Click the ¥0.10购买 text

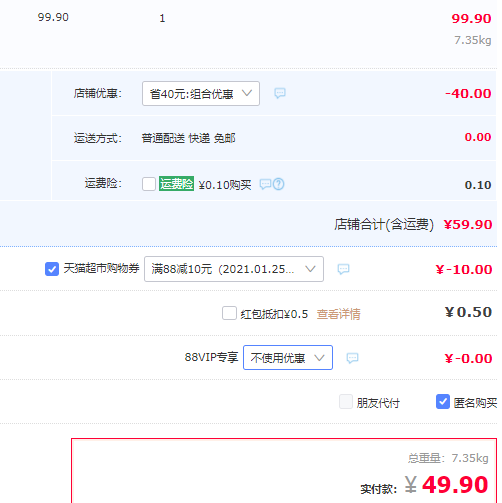coord(225,185)
